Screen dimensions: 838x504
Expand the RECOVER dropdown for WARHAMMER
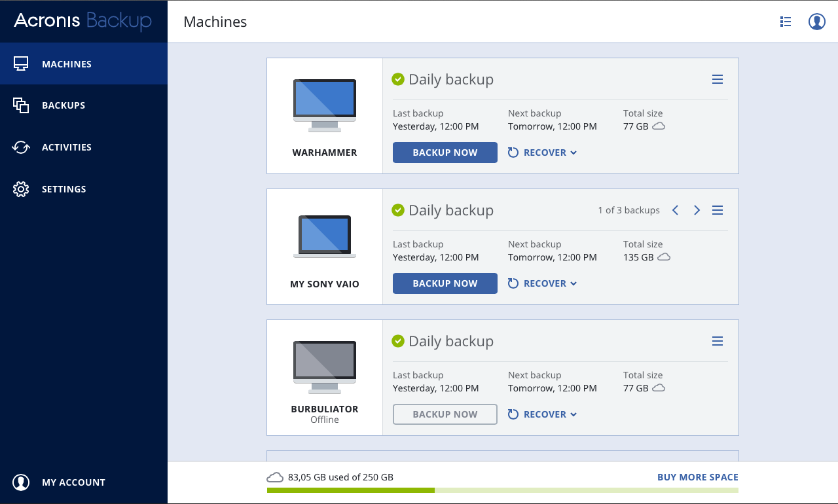coord(542,153)
